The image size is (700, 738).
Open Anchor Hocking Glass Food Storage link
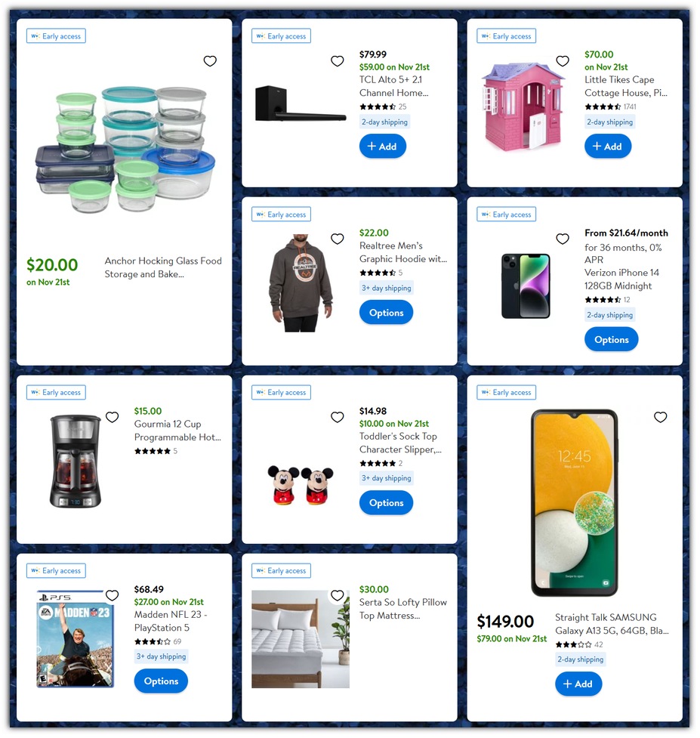tap(163, 267)
